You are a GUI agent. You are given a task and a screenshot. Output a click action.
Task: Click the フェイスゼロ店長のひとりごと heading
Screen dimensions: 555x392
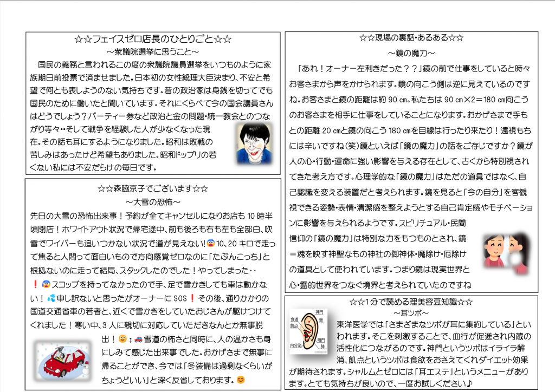[x=153, y=40]
